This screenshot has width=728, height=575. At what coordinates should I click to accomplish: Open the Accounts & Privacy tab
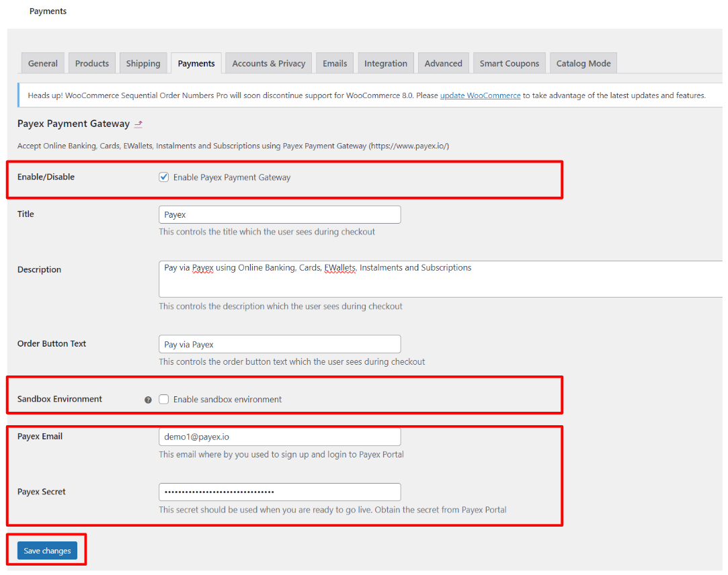click(x=269, y=64)
